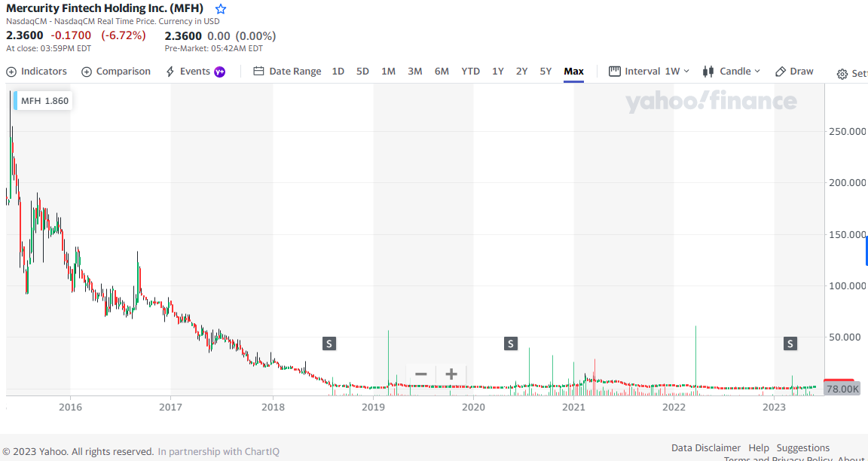Viewport: 868px width, 461px height.
Task: Select the 3M time range
Action: (415, 72)
